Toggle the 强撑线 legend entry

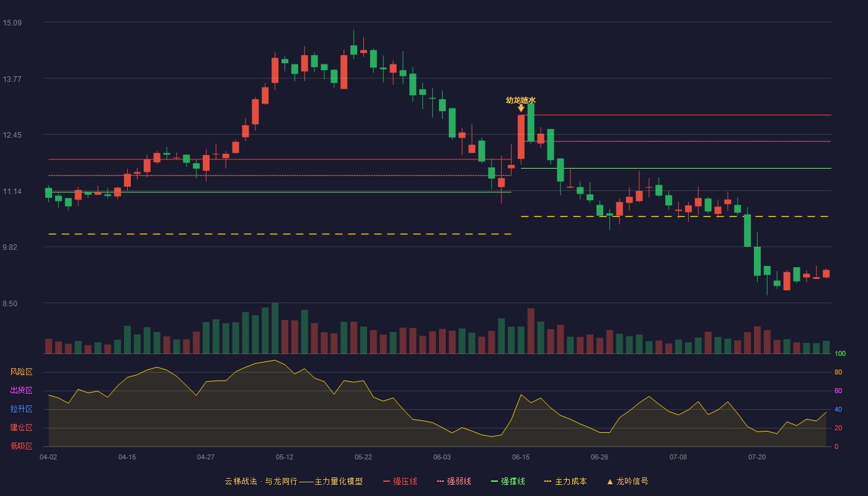(508, 481)
